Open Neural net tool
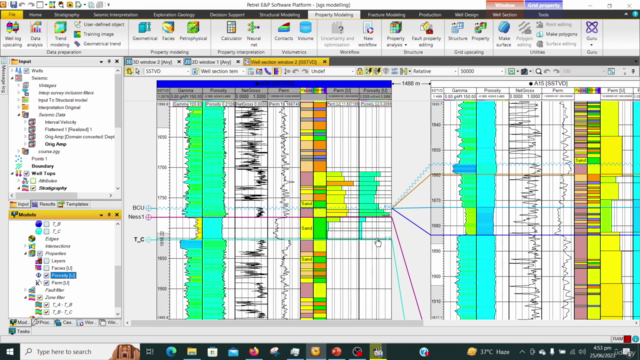640x360 pixels. (253, 34)
